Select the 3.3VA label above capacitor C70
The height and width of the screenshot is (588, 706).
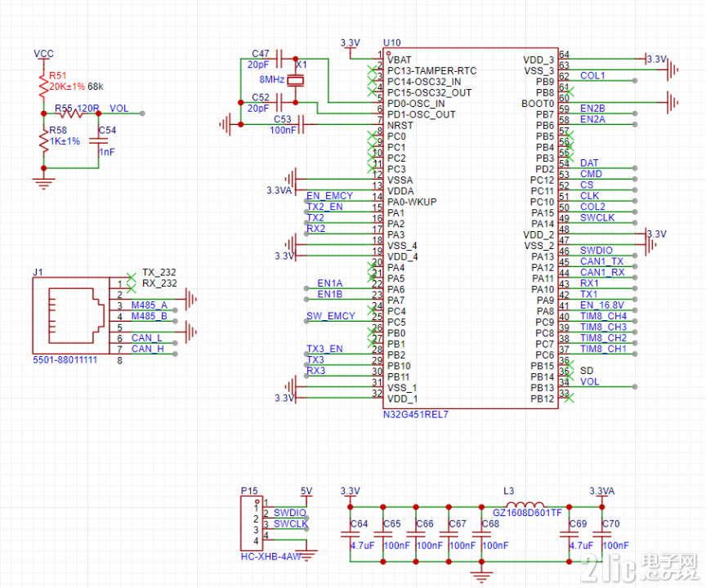pos(602,491)
